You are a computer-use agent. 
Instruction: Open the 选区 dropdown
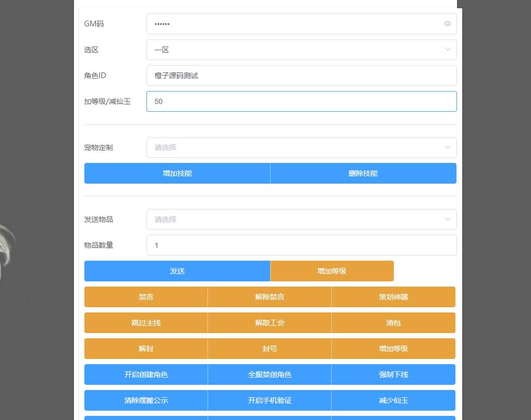point(301,50)
